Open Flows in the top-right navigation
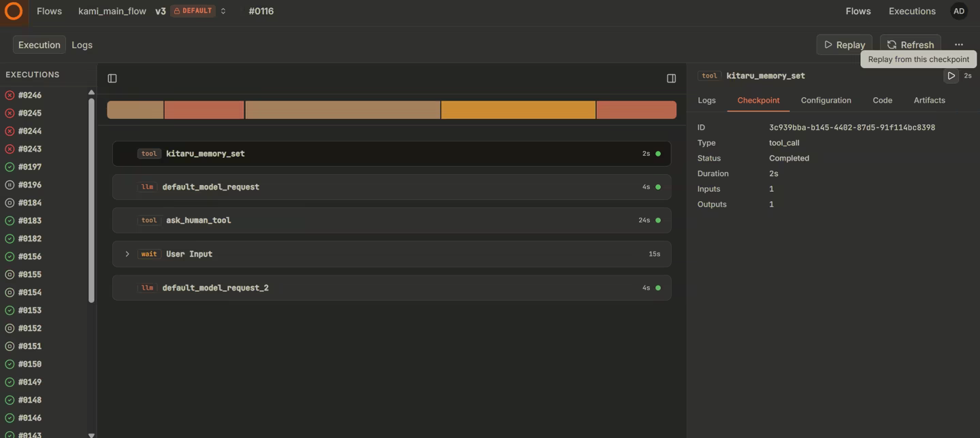Viewport: 980px width, 438px height. click(857, 11)
